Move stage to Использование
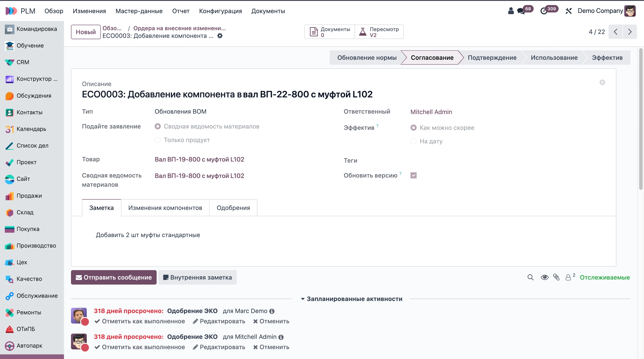Screen dimensions: 644x359 (x=554, y=58)
